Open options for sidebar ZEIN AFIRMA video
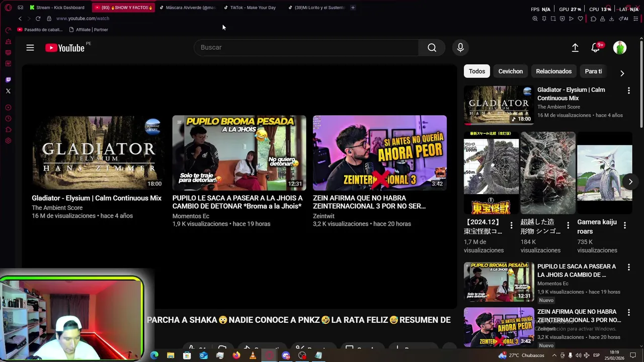 [628, 313]
